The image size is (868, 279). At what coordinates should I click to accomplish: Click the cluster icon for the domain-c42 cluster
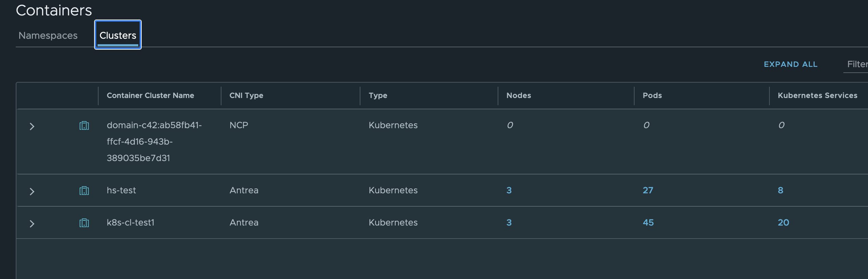(84, 126)
